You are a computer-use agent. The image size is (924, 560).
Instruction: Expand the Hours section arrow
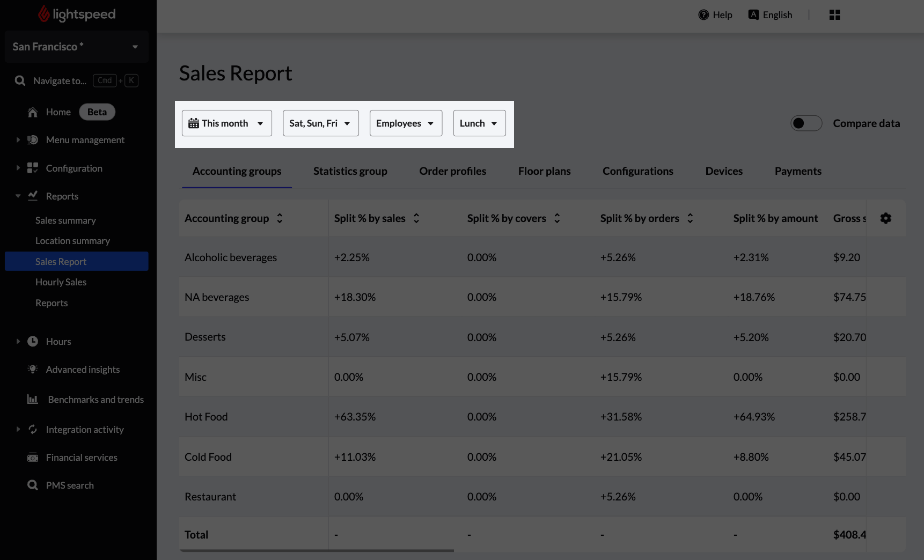[x=18, y=341]
